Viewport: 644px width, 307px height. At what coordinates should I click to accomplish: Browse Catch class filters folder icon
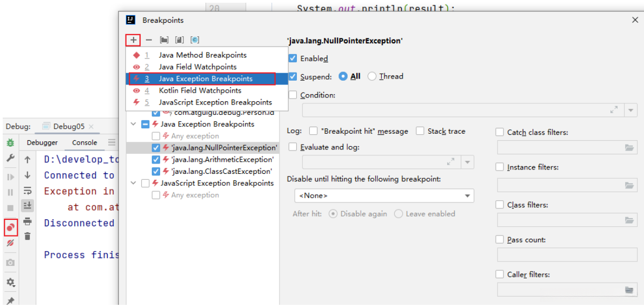(x=629, y=147)
